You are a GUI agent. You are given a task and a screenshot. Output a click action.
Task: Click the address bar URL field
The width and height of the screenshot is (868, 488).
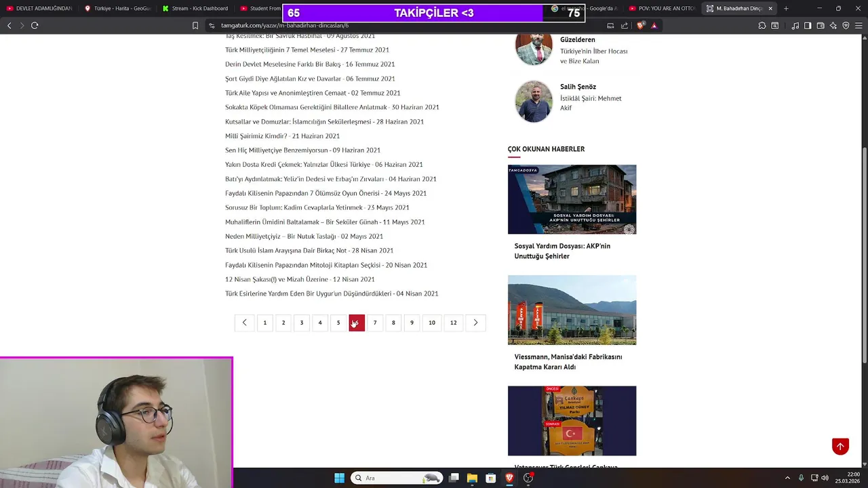[407, 25]
